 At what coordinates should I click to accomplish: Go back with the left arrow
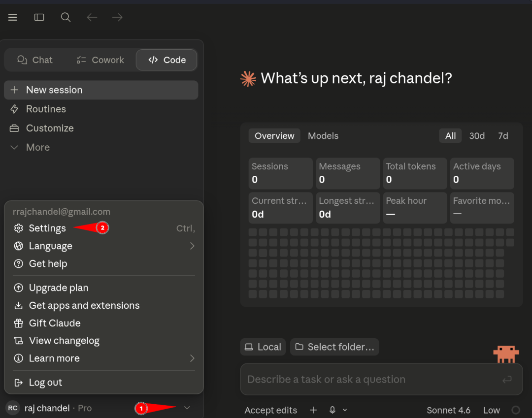coord(92,17)
